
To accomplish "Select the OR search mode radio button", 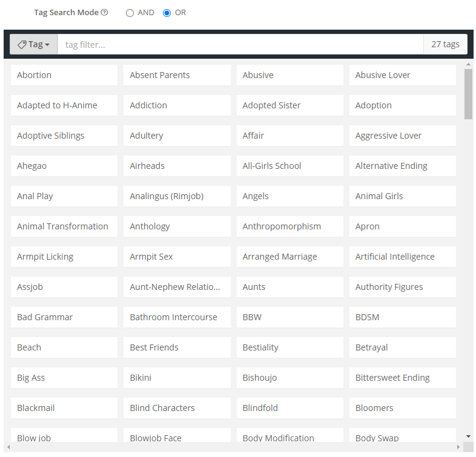I will click(167, 13).
